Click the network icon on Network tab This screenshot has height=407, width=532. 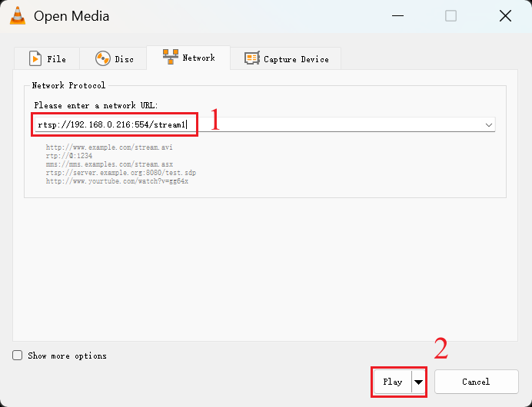pyautogui.click(x=170, y=57)
